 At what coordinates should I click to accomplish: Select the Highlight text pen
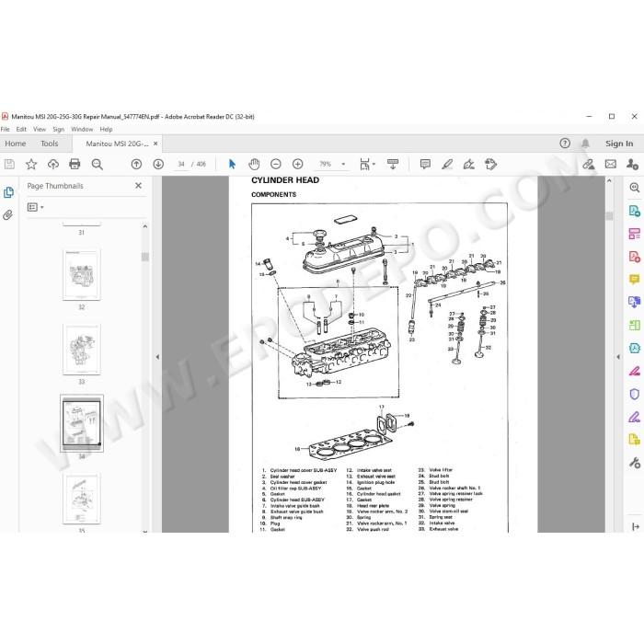[x=447, y=165]
